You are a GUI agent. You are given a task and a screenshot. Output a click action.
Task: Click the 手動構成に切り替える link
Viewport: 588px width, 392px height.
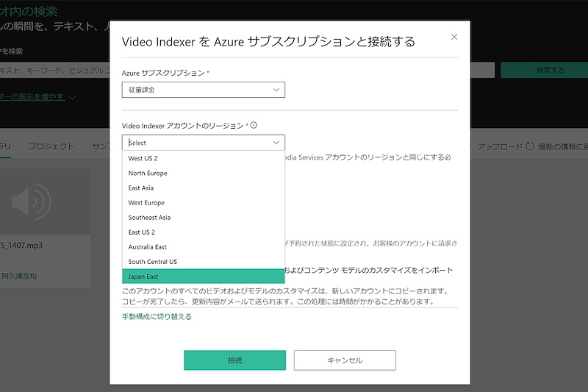click(x=157, y=316)
